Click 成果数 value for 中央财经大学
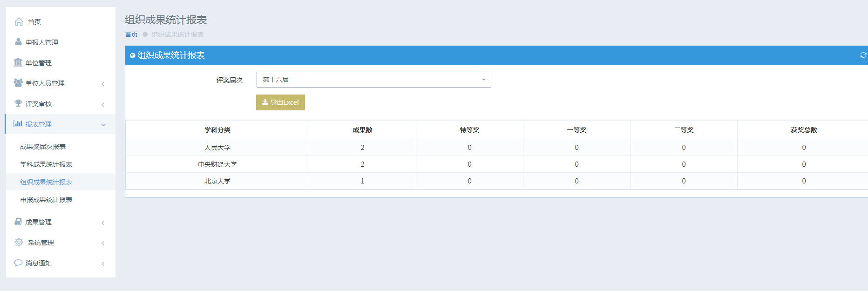The width and height of the screenshot is (868, 291). coord(362,164)
